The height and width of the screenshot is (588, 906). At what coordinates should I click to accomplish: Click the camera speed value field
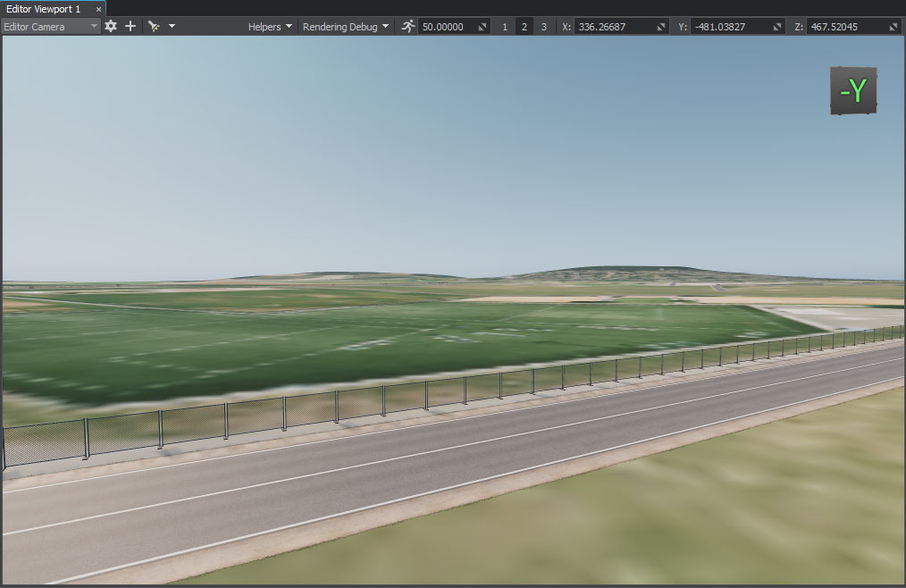[x=445, y=27]
